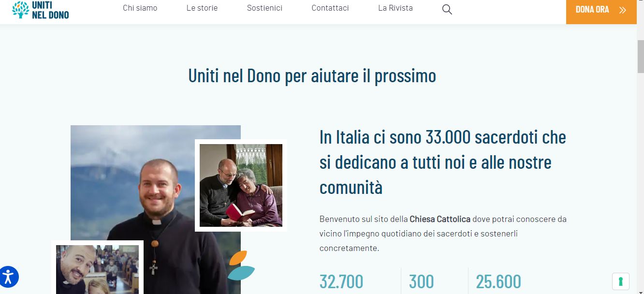Click the 25.600 statistic number

tap(498, 282)
